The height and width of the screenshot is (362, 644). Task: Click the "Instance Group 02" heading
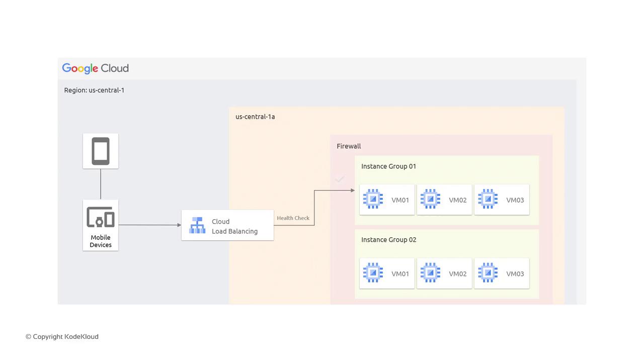click(388, 240)
